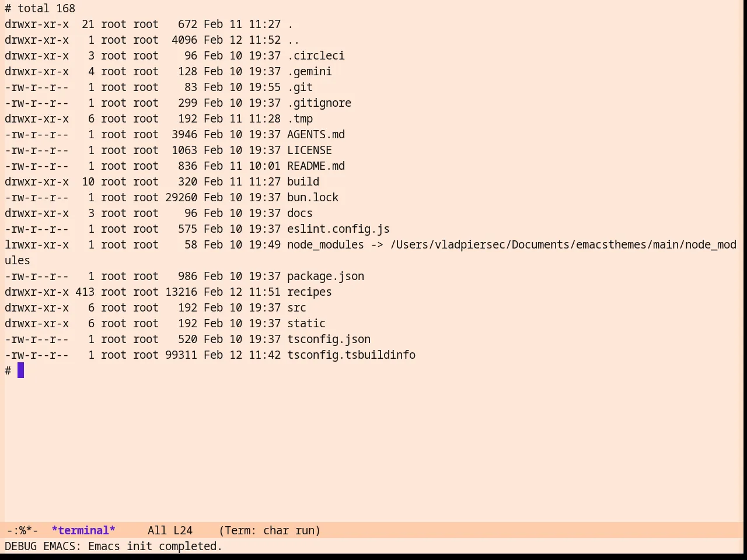The width and height of the screenshot is (747, 560).
Task: Click the mode line status flags -:%*-
Action: (22, 531)
